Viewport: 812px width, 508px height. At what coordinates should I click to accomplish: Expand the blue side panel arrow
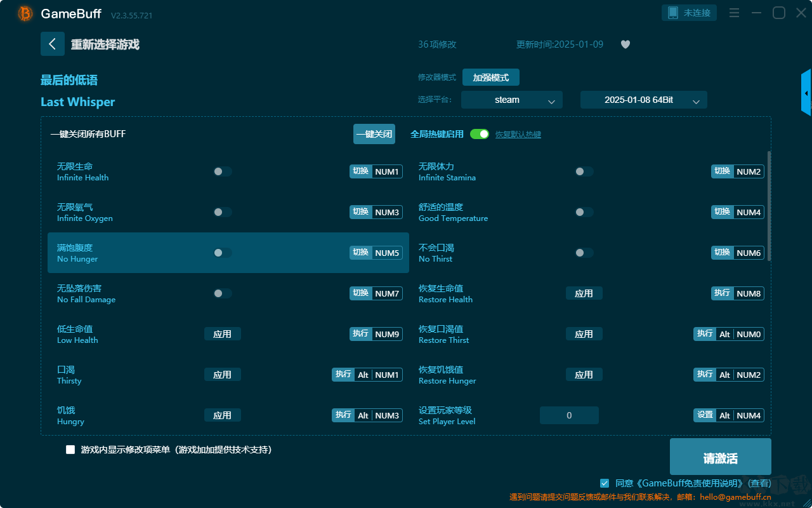[806, 93]
